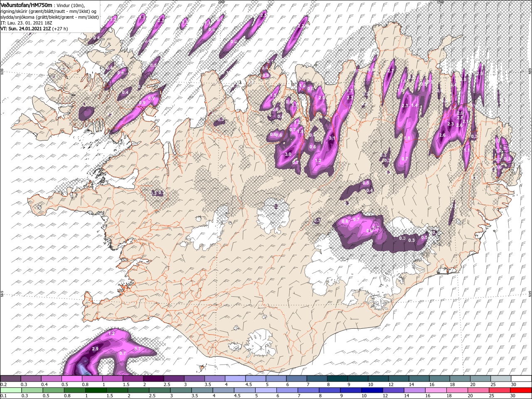Screen dimensions: 532x399
Task: Click the 3.0 precipitation value on the map
Action: pos(288,154)
